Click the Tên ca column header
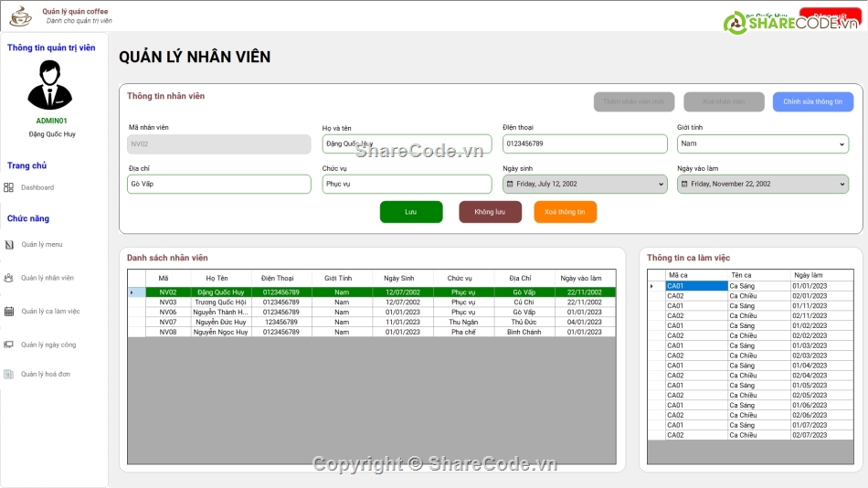 [759, 275]
